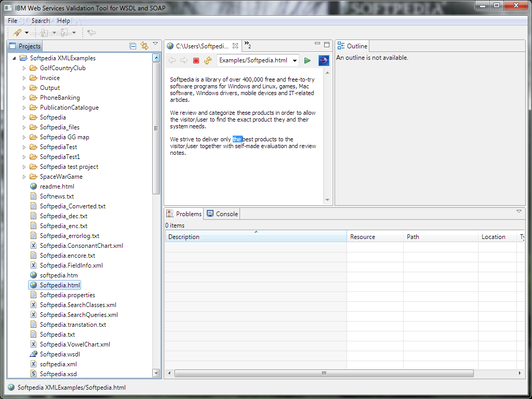This screenshot has width=532, height=399.
Task: Close the C:\Users\Softpedi... editor tab
Action: click(x=235, y=46)
